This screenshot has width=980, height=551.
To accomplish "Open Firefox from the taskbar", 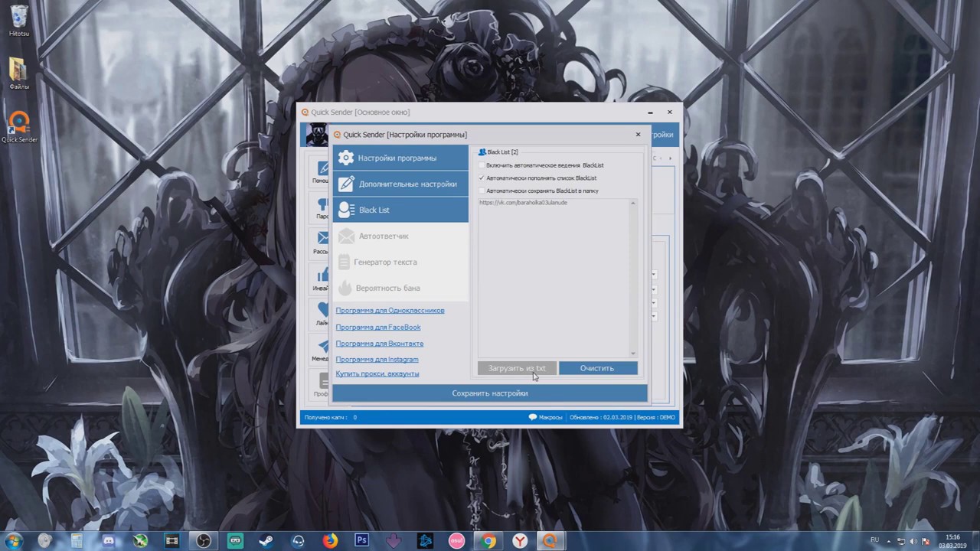I will pos(330,541).
